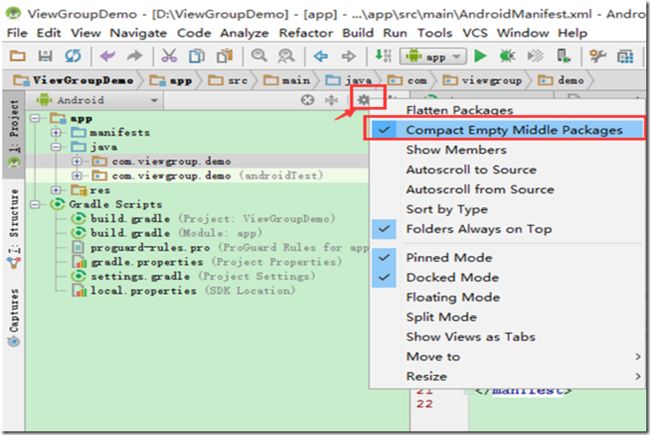Enable Show Members option
This screenshot has width=650, height=435.
click(x=506, y=150)
